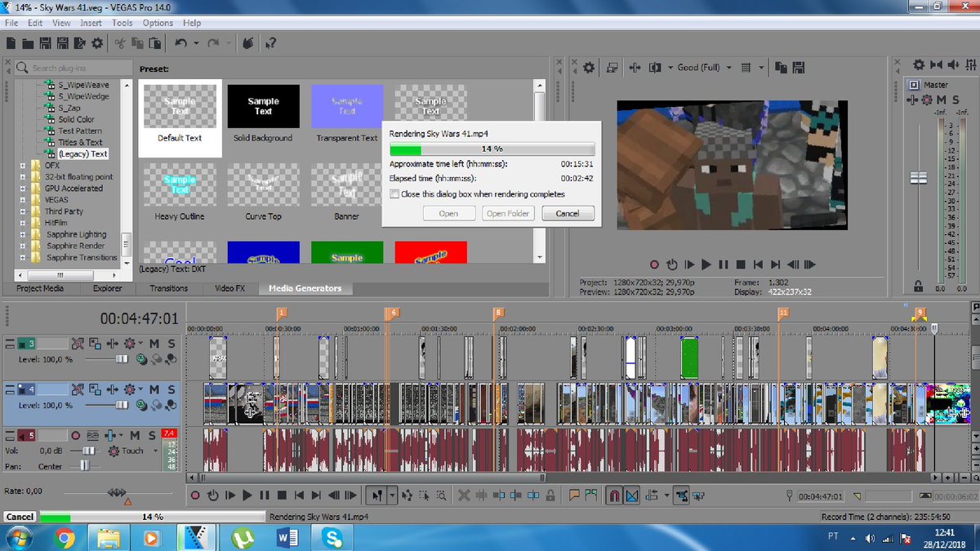
Task: Solo video track 3
Action: 171,343
